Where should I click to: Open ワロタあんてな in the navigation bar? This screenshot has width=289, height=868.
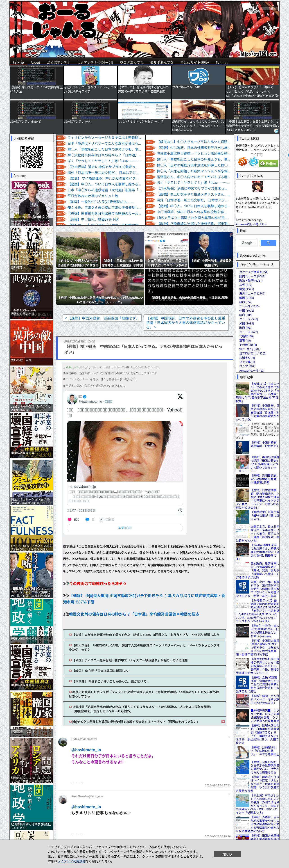131,62
